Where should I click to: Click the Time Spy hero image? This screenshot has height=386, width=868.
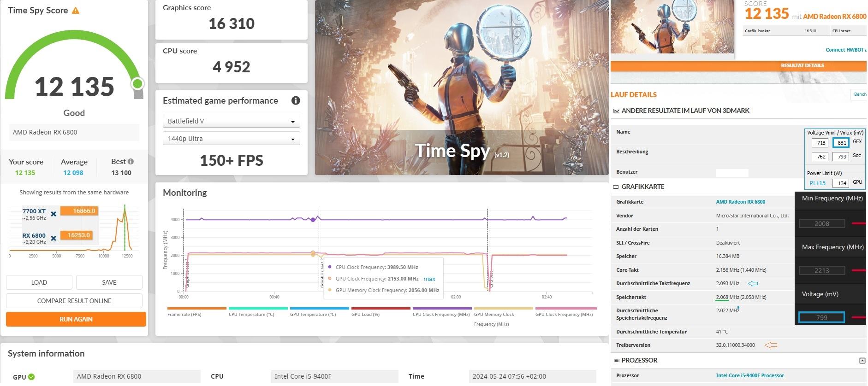point(462,88)
